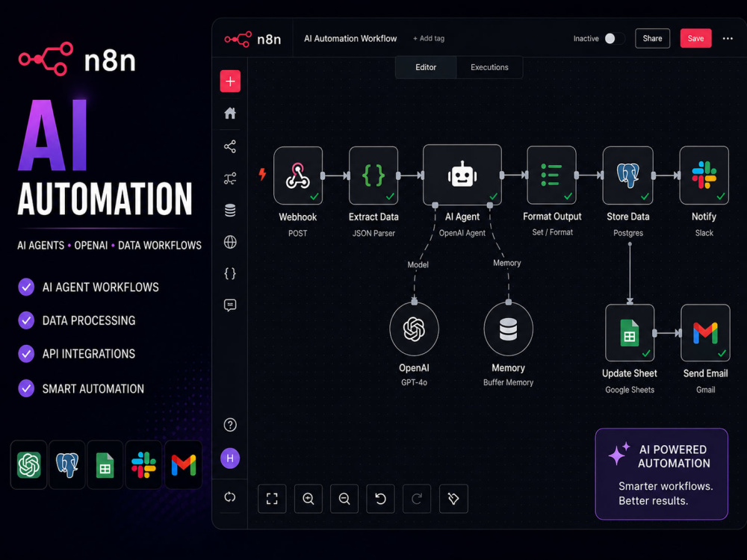
Task: Click the AI AGENT WORKFLOWS checkmark
Action: click(x=26, y=287)
